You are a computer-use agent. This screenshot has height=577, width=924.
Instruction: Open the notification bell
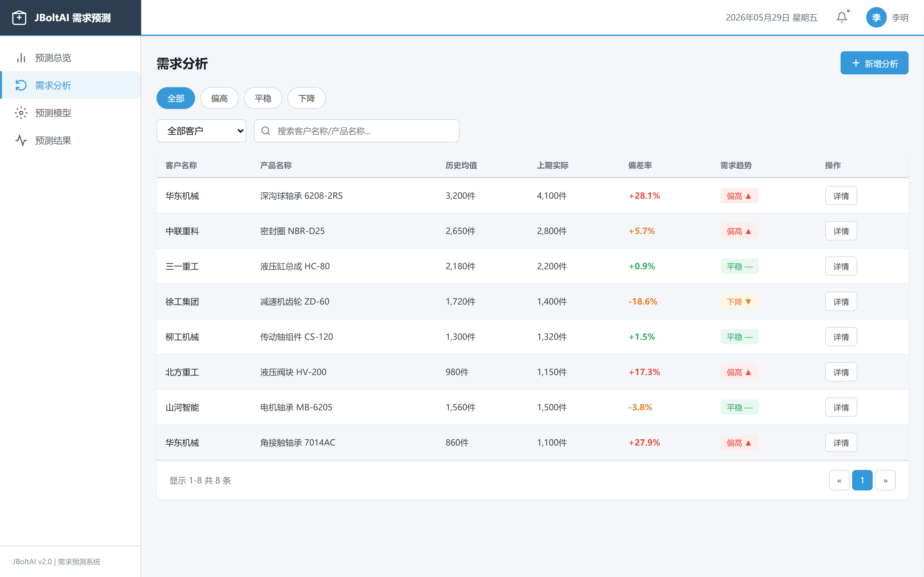pyautogui.click(x=842, y=18)
